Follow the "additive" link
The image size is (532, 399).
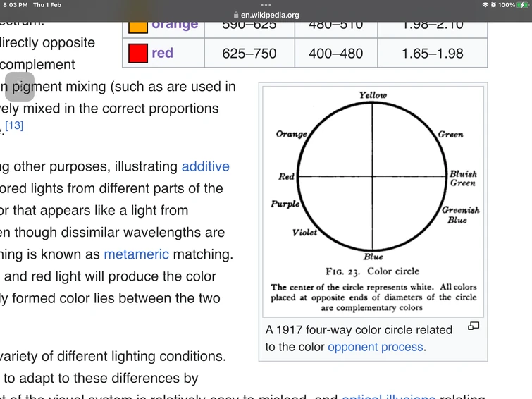tap(205, 166)
